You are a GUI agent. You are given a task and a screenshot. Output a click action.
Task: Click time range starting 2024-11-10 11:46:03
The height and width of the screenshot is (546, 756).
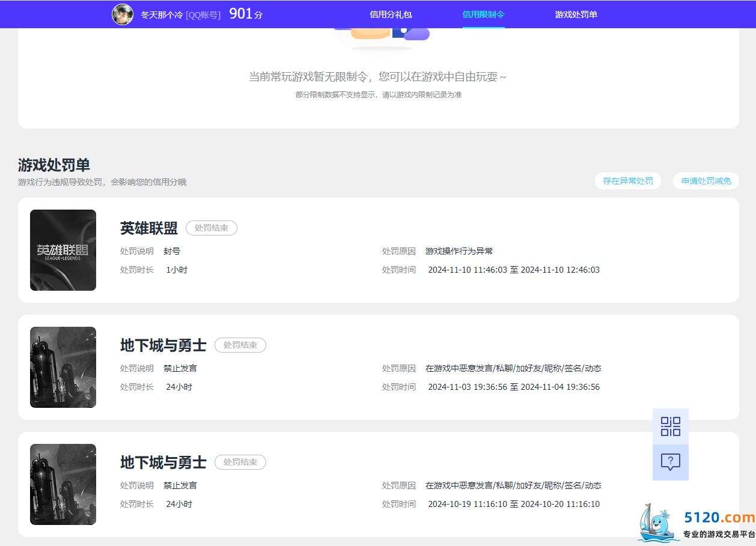pos(514,270)
